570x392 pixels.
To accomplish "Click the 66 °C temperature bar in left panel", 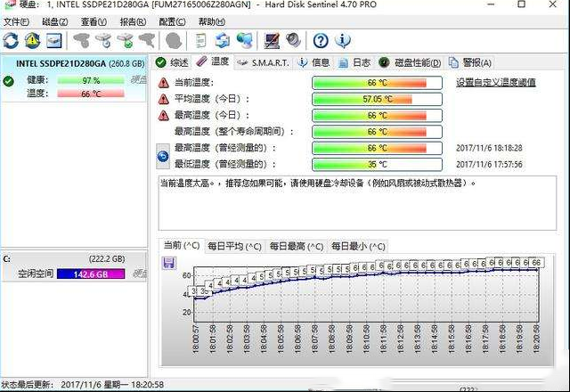I will coord(91,94).
